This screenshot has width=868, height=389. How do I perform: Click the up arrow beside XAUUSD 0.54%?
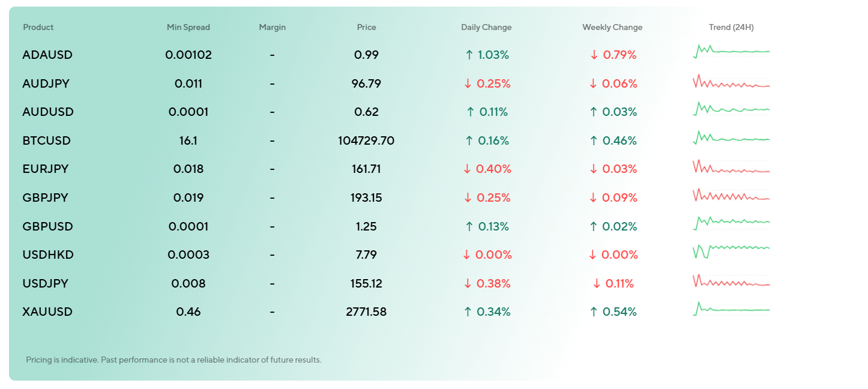click(x=594, y=312)
